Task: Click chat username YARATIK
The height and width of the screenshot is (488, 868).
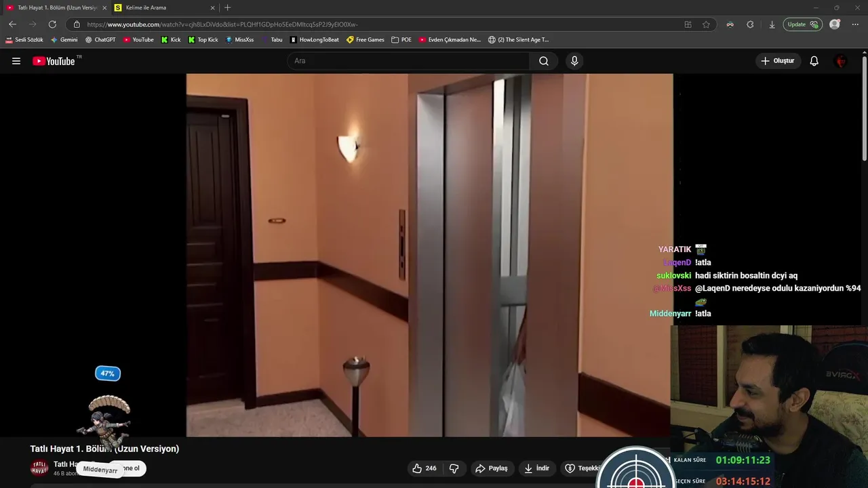Action: click(675, 249)
